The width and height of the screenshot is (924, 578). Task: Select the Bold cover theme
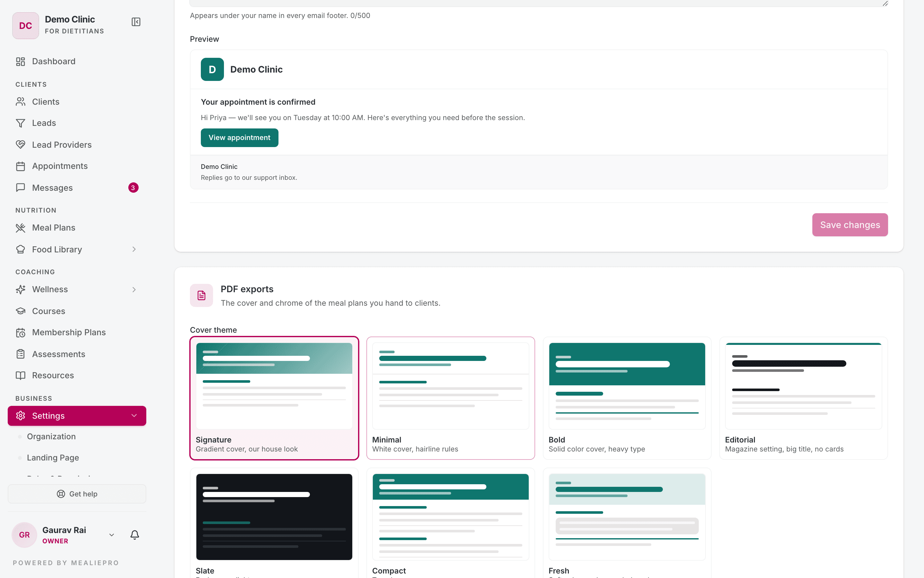[x=627, y=398]
